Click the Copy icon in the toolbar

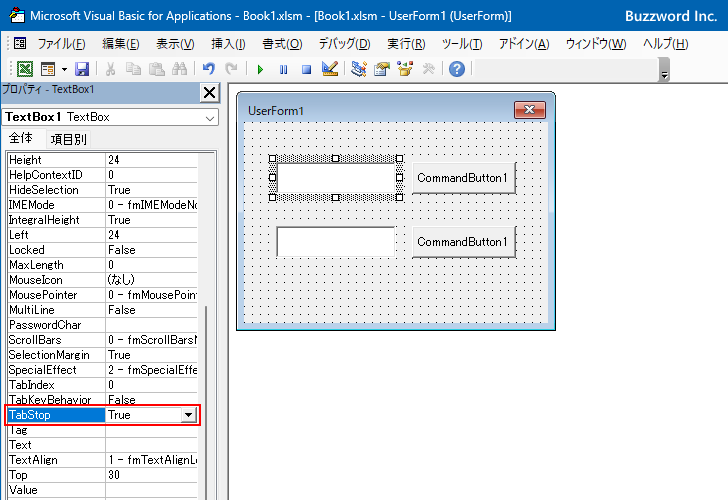[x=134, y=69]
